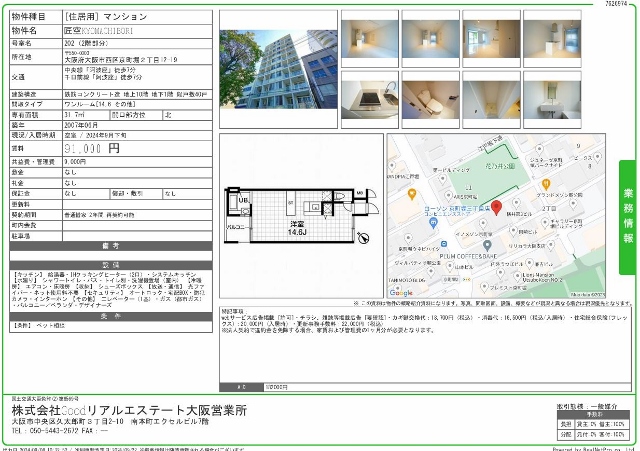Click the 特記事項 notes text block

(424, 320)
